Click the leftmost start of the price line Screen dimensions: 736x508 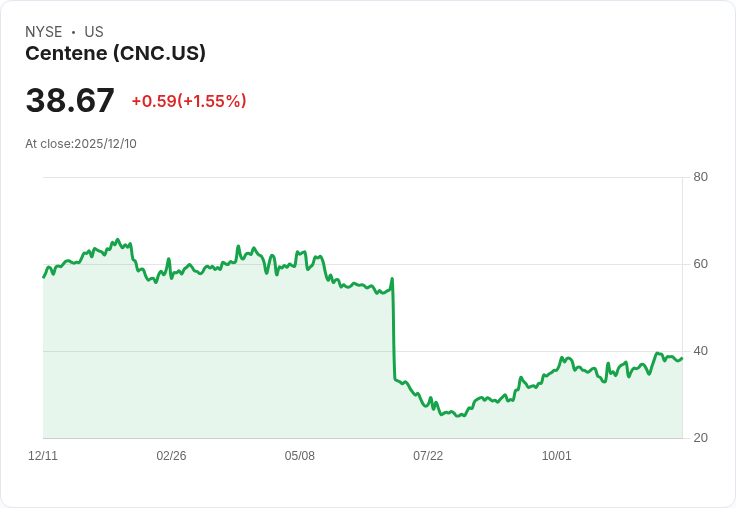[43, 277]
